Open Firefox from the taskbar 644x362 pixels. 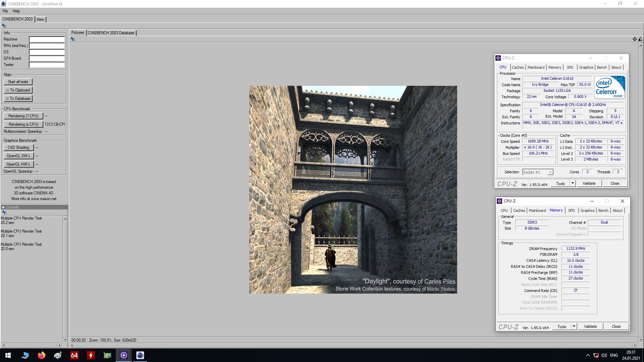41,355
